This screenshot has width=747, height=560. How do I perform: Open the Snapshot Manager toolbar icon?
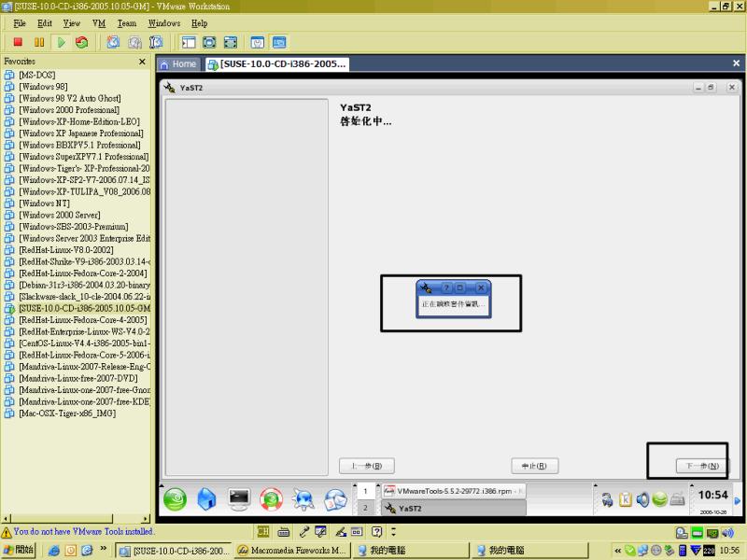point(156,42)
